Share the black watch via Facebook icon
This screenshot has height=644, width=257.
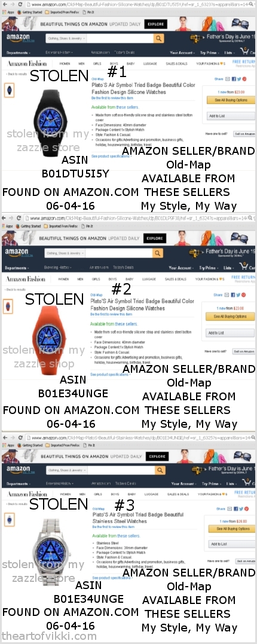[234, 79]
